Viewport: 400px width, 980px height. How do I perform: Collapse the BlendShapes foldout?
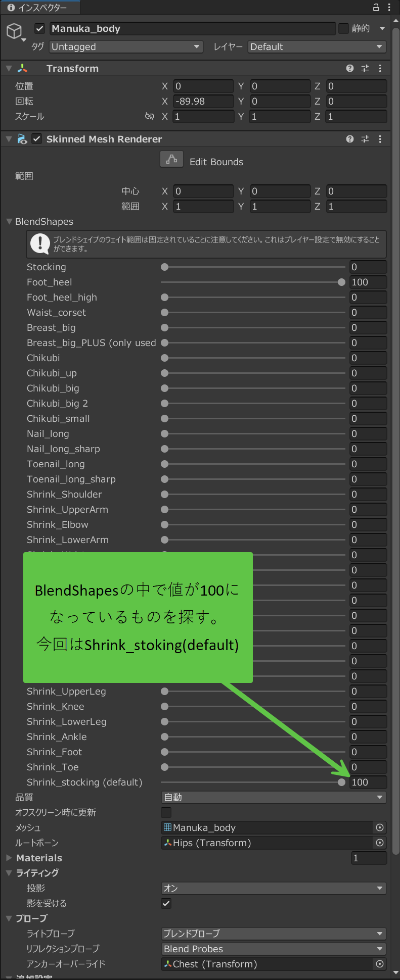(9, 221)
